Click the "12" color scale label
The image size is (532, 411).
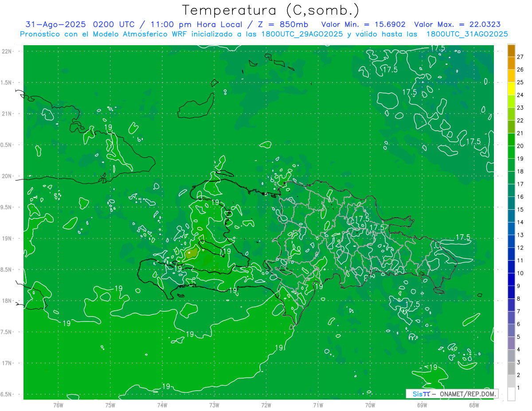pos(520,247)
